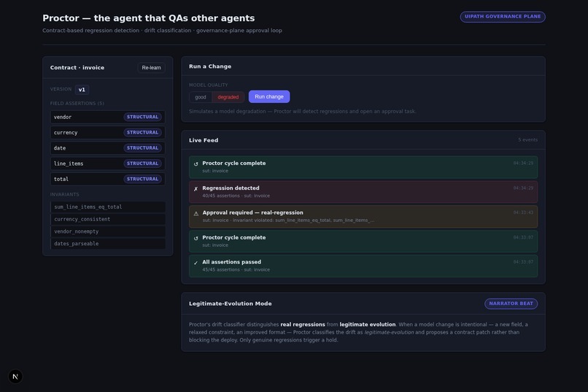The height and width of the screenshot is (392, 588).
Task: Click the Proctor page title heading
Action: (x=149, y=18)
